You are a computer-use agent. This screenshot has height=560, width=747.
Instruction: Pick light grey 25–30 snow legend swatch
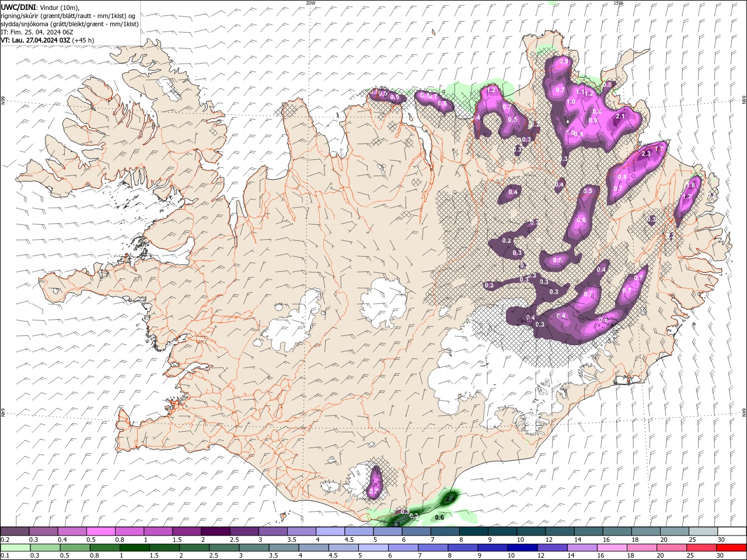coord(702,531)
